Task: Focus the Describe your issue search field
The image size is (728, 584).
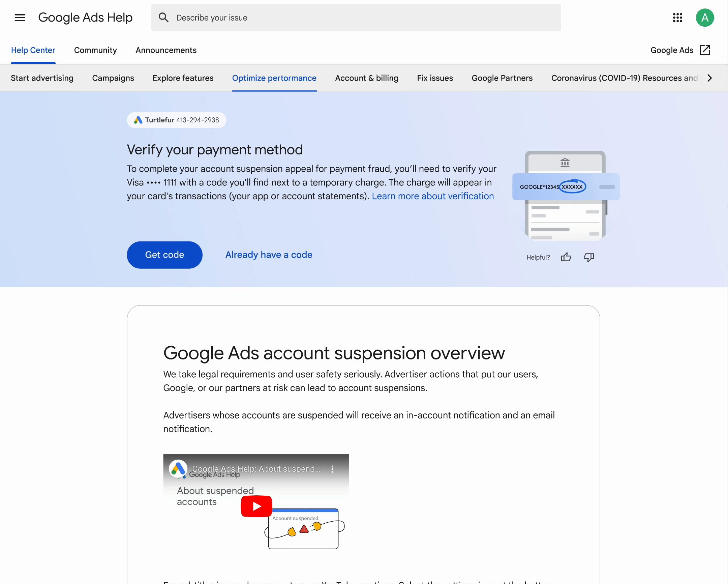Action: (365, 18)
